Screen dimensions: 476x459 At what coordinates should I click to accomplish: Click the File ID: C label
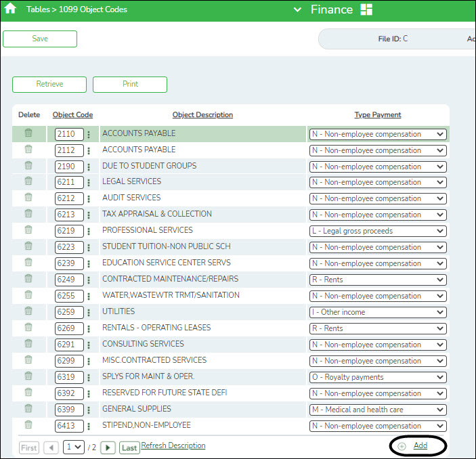click(x=393, y=39)
